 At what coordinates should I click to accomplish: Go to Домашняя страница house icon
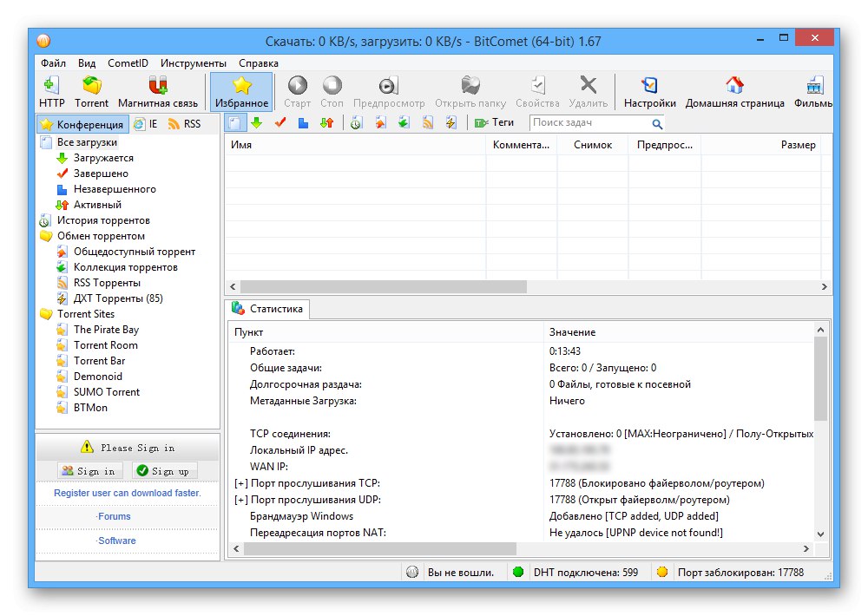(734, 86)
